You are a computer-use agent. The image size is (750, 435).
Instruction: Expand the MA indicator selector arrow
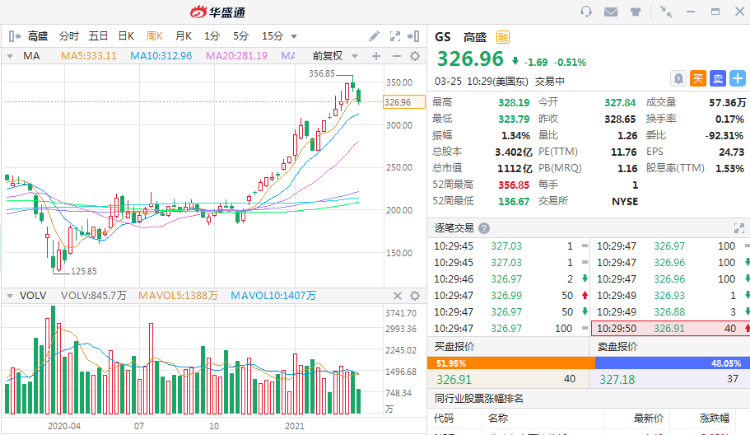[x=10, y=56]
